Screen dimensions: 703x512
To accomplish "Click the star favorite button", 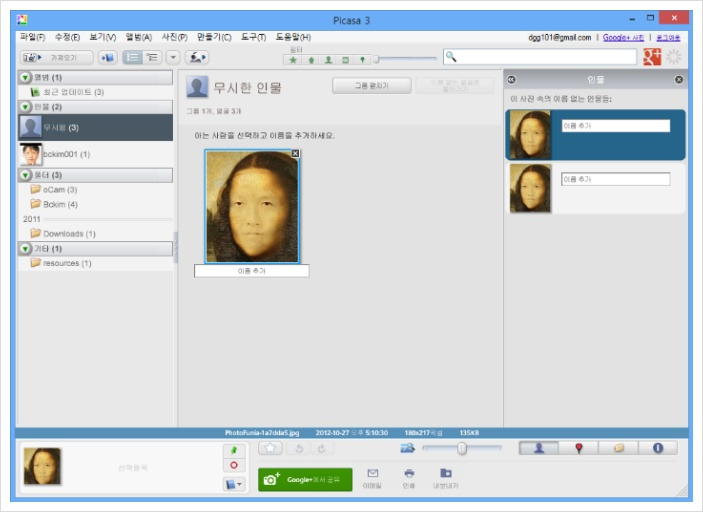I will (270, 448).
